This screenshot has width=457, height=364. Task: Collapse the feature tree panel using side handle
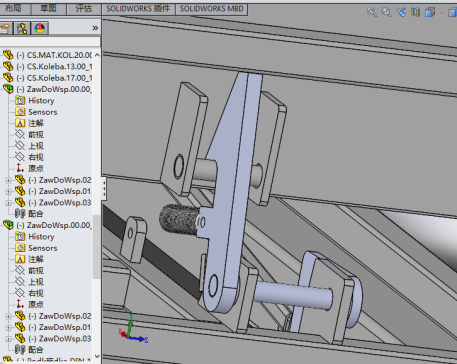click(x=104, y=189)
